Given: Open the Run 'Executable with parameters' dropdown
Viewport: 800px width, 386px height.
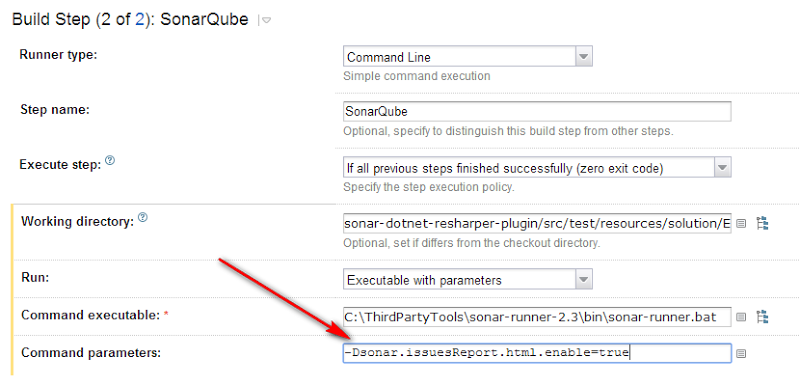Looking at the screenshot, I should (x=467, y=279).
